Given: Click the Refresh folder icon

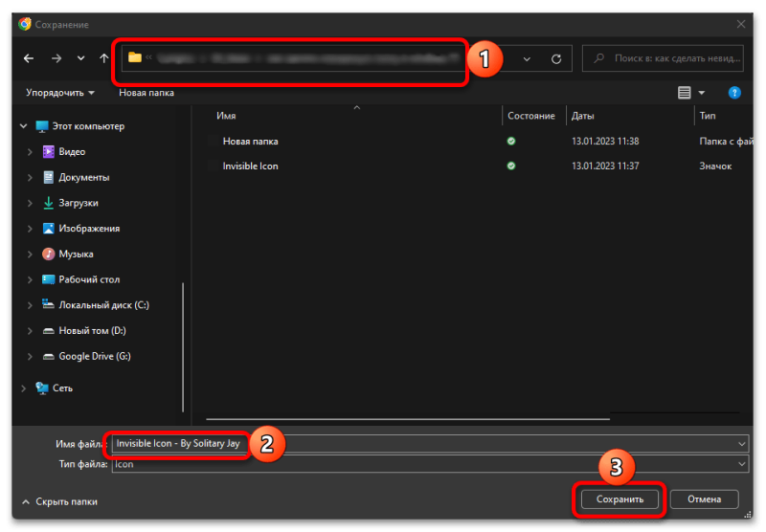Looking at the screenshot, I should (x=555, y=58).
